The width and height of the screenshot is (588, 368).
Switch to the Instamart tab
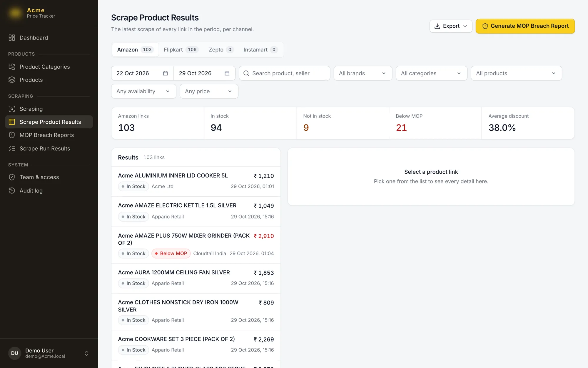tap(260, 49)
